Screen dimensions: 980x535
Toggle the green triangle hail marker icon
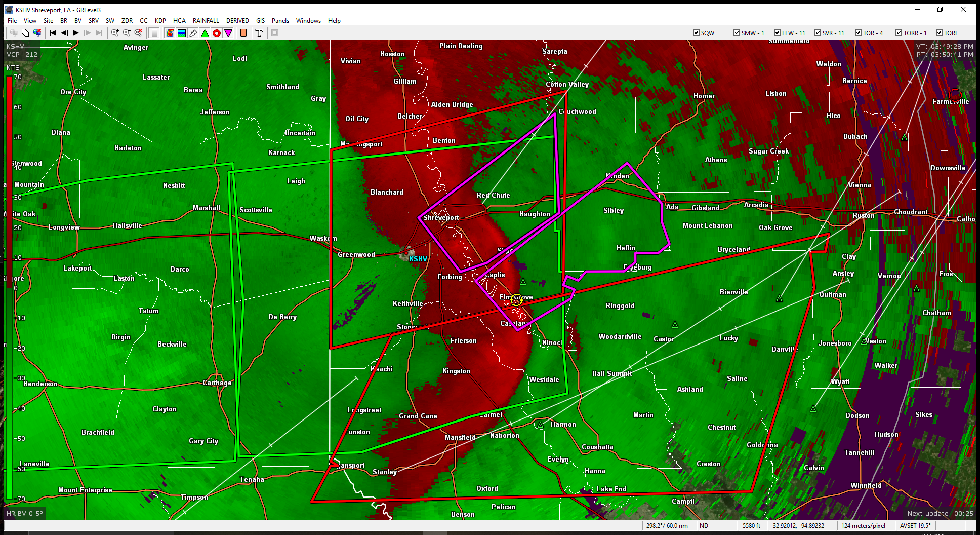click(205, 33)
